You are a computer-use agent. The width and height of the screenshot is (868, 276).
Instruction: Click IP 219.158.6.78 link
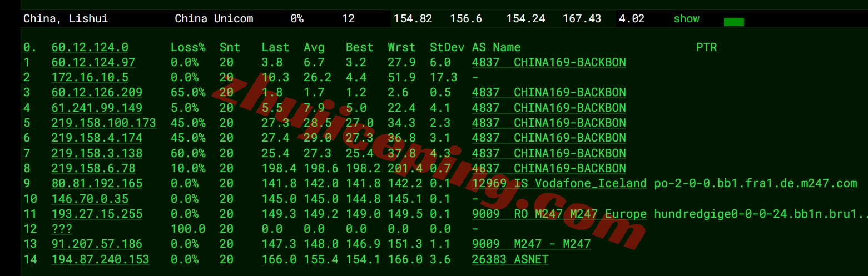pos(93,168)
